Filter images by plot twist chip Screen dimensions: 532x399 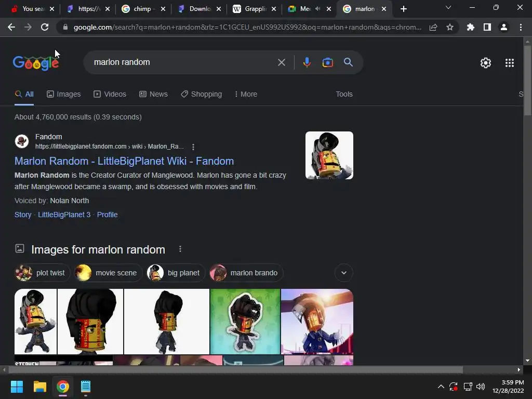42,273
